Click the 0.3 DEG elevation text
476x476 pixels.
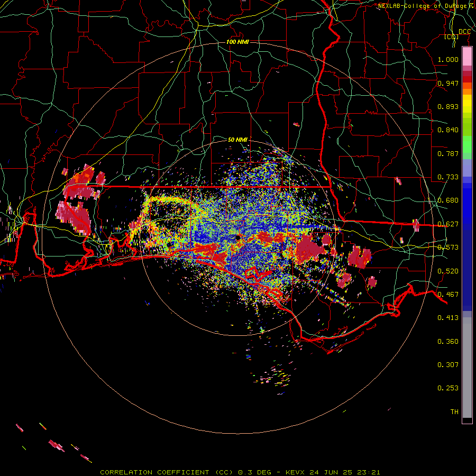pyautogui.click(x=255, y=472)
